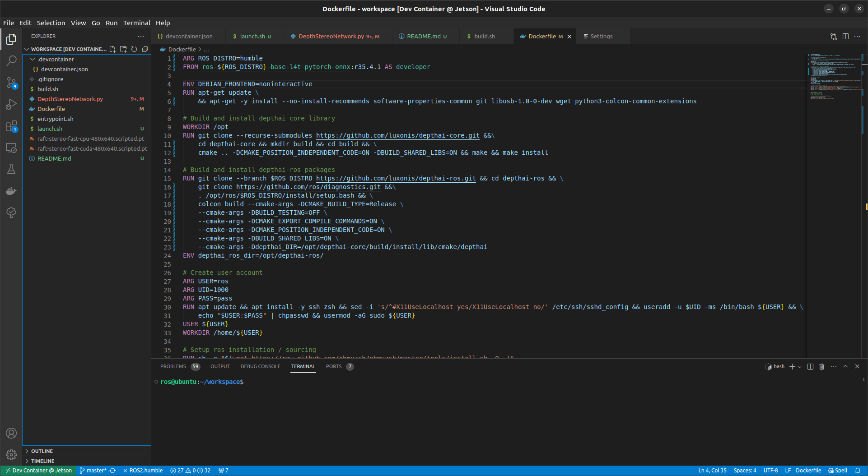Image resolution: width=868 pixels, height=476 pixels.
Task: Open the Selection menu
Action: coord(51,23)
